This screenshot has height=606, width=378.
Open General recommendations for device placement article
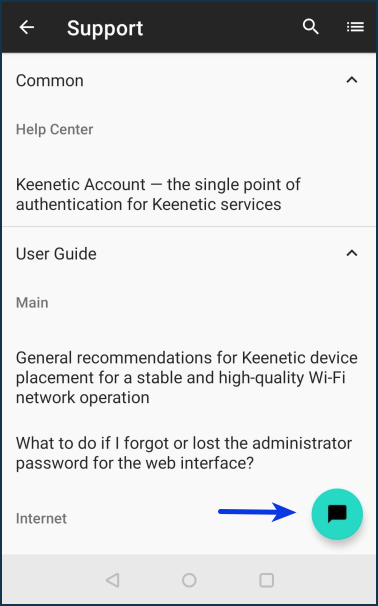pyautogui.click(x=187, y=378)
